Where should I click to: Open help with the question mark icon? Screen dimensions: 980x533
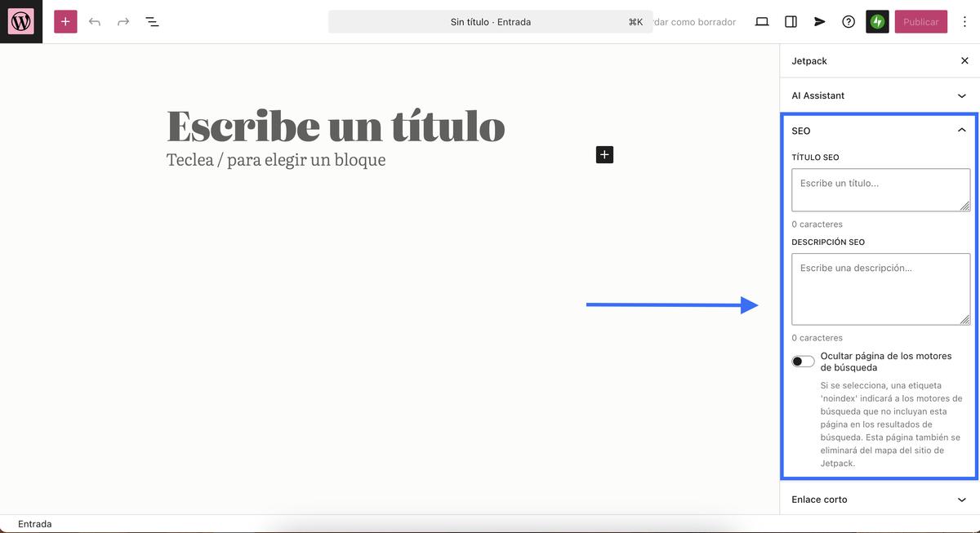pos(848,21)
